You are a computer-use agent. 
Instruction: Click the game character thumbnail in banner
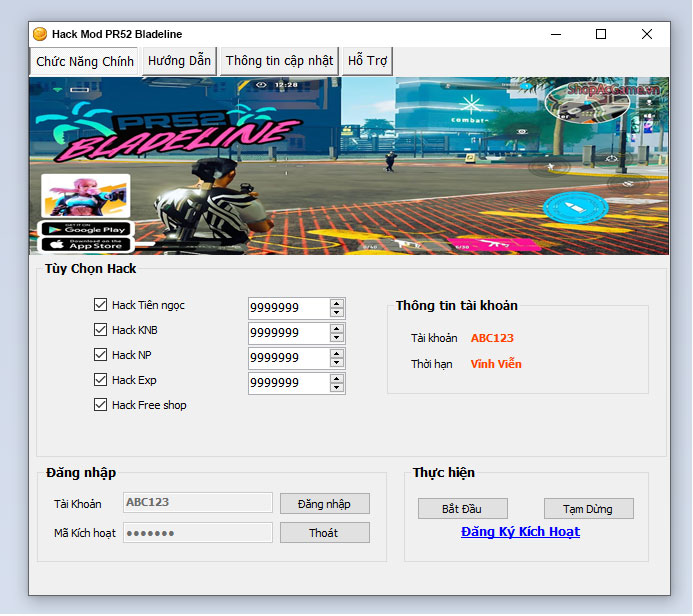click(86, 196)
